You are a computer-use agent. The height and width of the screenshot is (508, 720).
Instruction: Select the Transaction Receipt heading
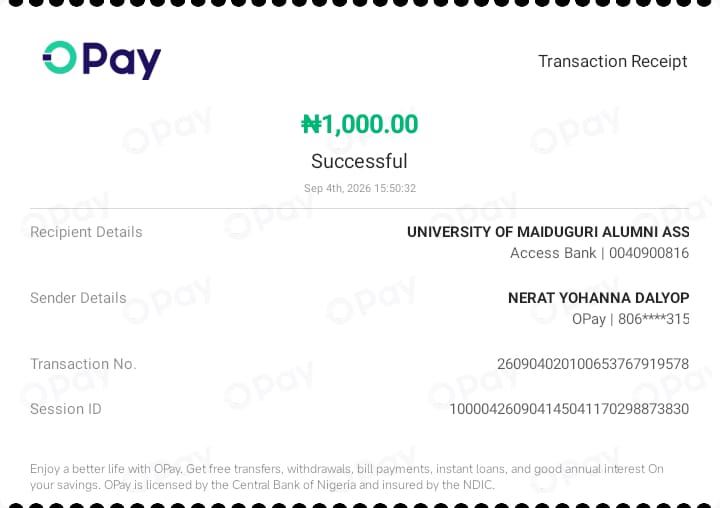[x=613, y=61]
